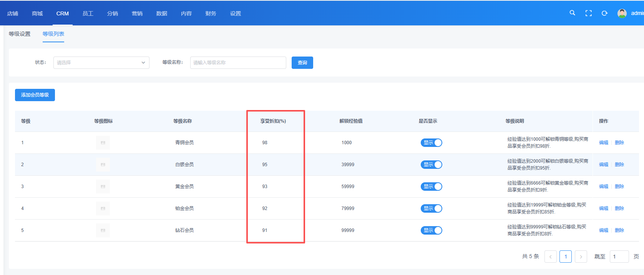
Task: Click the 青铜会员 level icon thumbnail
Action: coord(103,143)
